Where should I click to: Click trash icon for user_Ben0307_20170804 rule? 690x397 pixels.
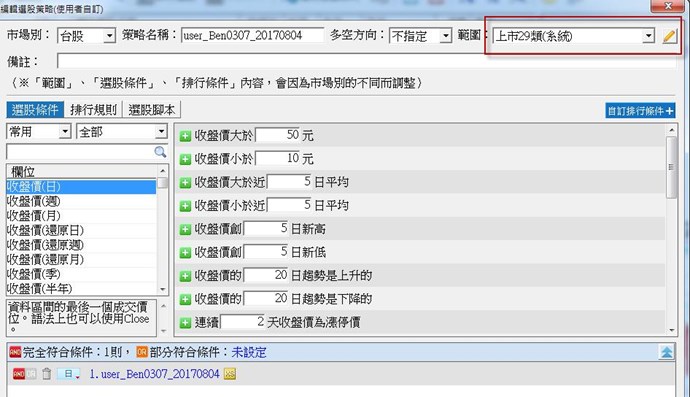click(x=47, y=374)
